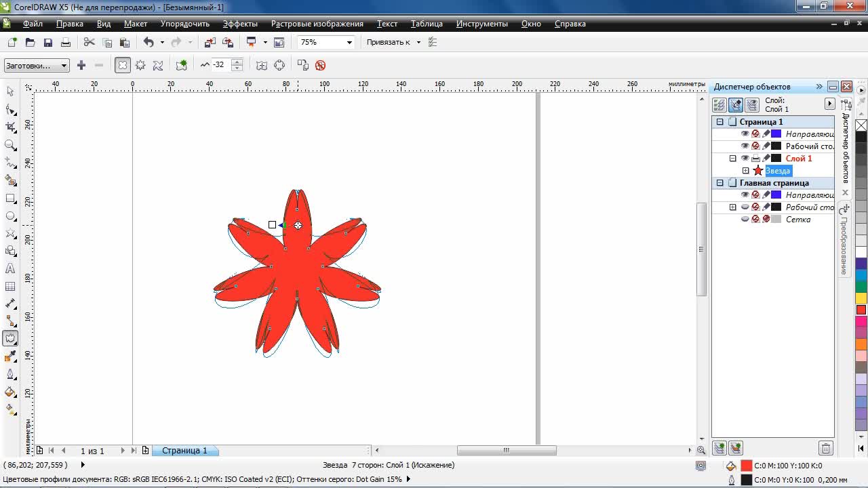Viewport: 868px width, 488px height.
Task: Select the Outline pen tool
Action: (x=10, y=373)
